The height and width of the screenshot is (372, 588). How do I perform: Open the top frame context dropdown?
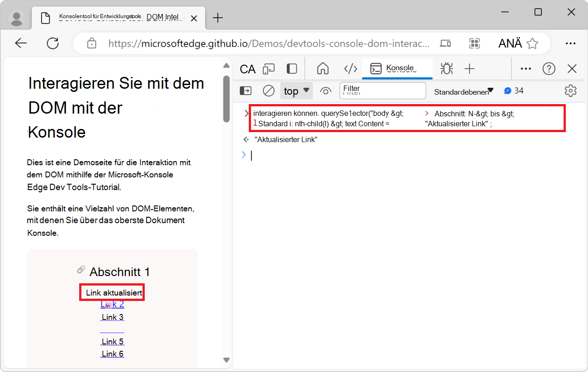click(296, 91)
